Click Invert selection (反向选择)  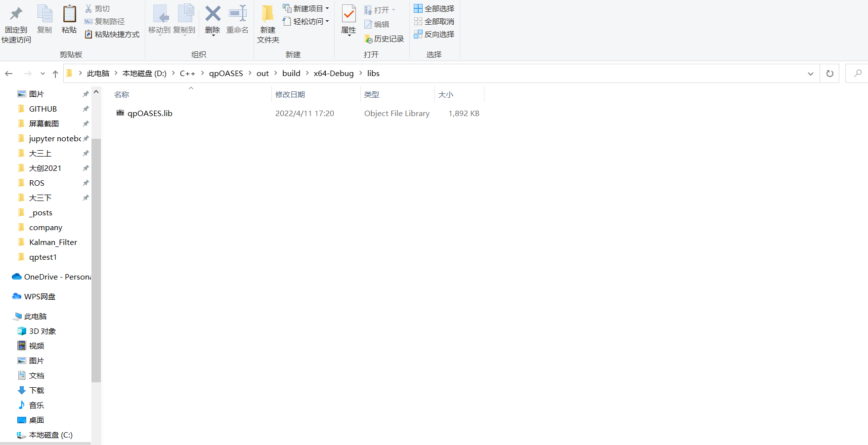click(x=434, y=34)
